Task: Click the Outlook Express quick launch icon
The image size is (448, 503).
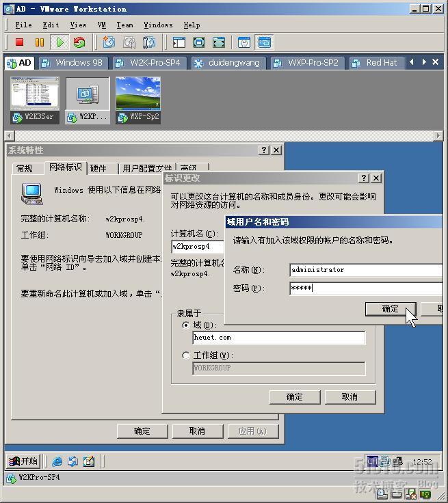Action: [x=73, y=461]
